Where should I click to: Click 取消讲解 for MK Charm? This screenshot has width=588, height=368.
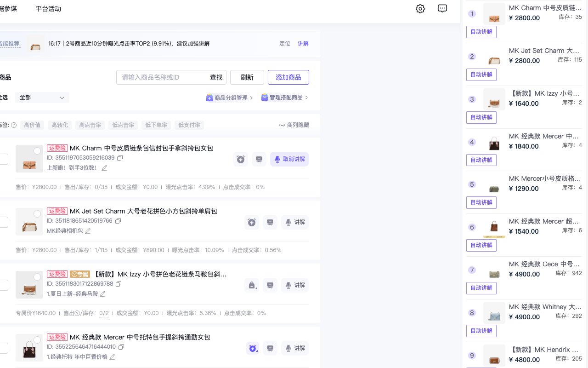(289, 159)
